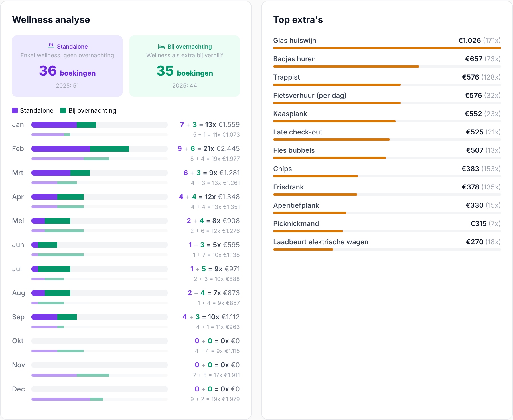Click the bed icon beside Bij overnachting

pos(161,47)
